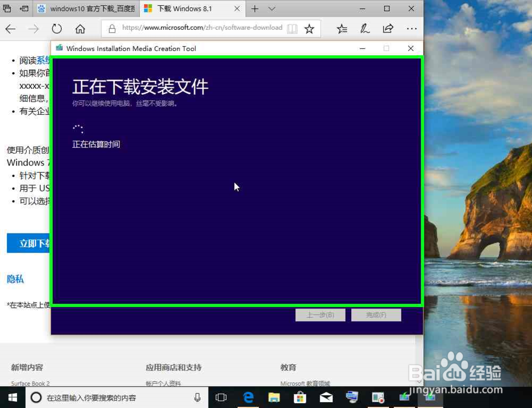
Task: View site security lock icon
Action: (x=112, y=29)
